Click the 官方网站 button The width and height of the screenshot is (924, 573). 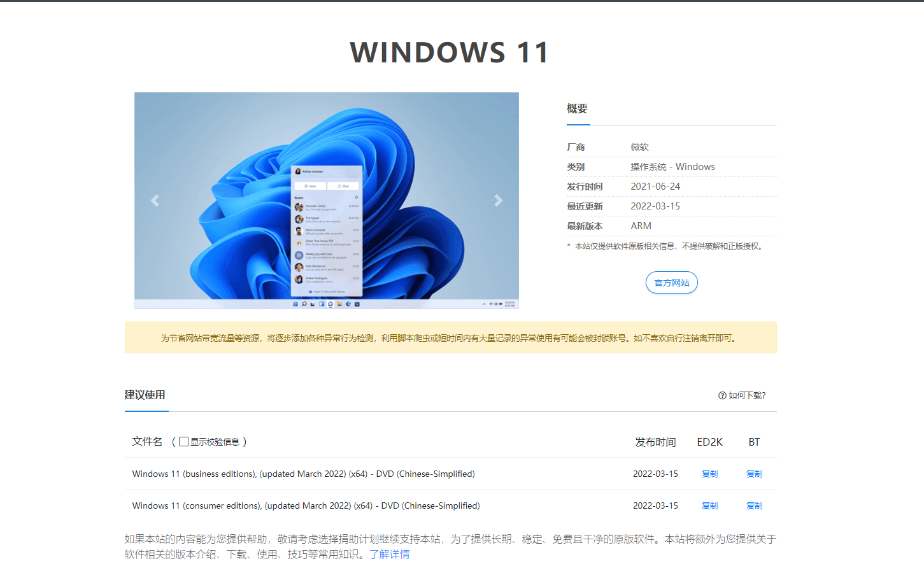[x=671, y=282]
